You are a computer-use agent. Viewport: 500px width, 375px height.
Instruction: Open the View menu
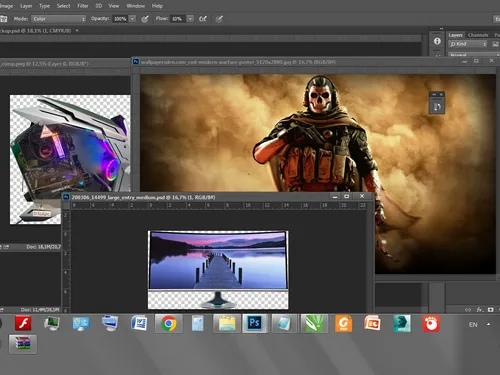point(114,6)
